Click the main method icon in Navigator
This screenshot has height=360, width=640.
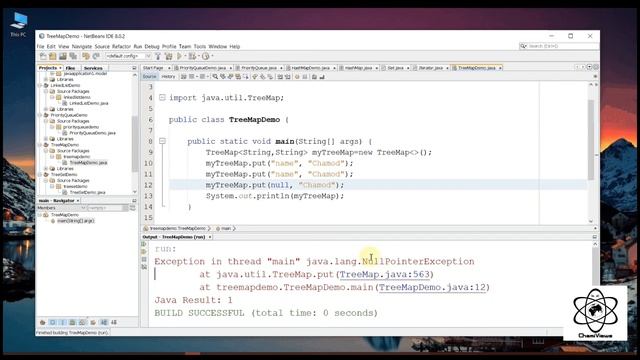[53, 221]
